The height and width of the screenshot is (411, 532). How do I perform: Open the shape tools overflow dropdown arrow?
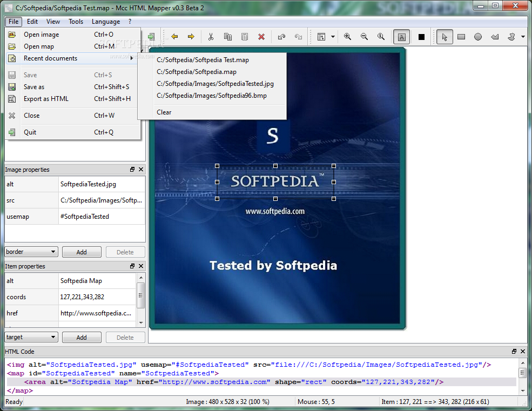(523, 37)
